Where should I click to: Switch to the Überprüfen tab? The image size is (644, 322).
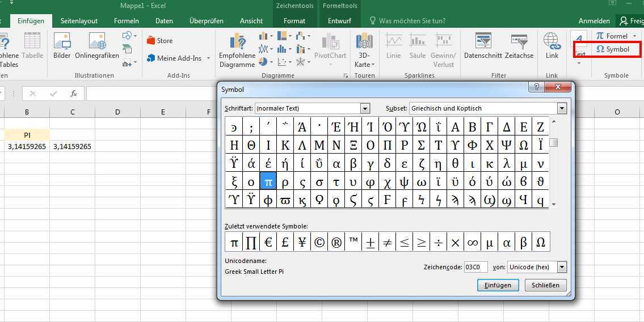tap(207, 21)
